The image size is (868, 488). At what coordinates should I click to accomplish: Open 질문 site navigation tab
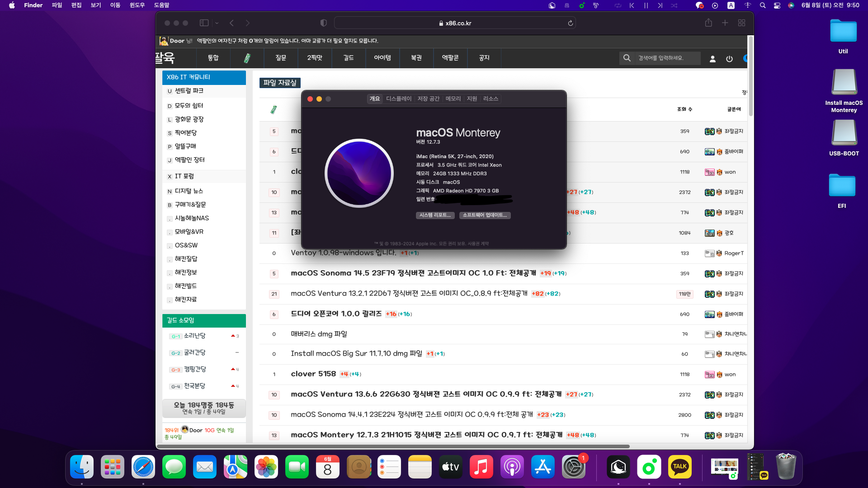[x=281, y=58]
